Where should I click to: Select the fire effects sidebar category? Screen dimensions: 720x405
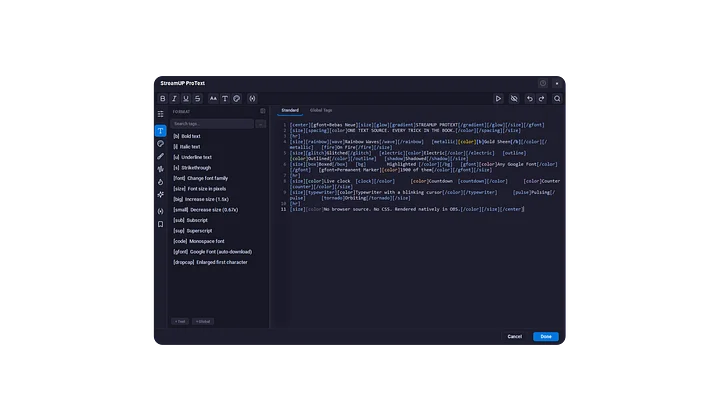point(160,182)
